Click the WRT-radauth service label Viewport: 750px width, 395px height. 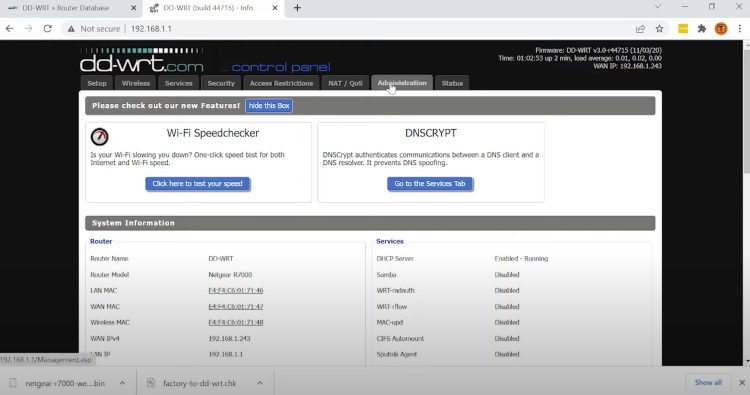[395, 290]
